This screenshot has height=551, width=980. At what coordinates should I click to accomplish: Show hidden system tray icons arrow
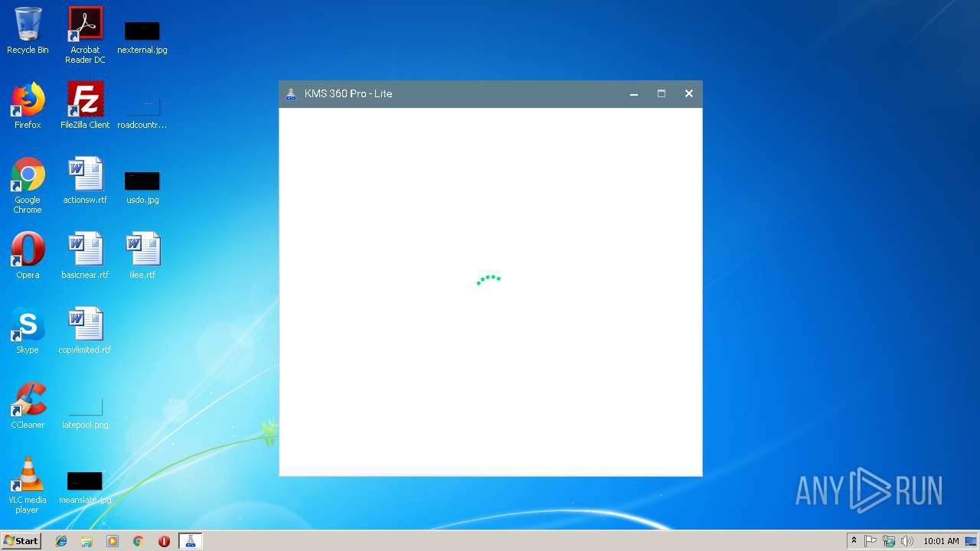click(x=854, y=541)
